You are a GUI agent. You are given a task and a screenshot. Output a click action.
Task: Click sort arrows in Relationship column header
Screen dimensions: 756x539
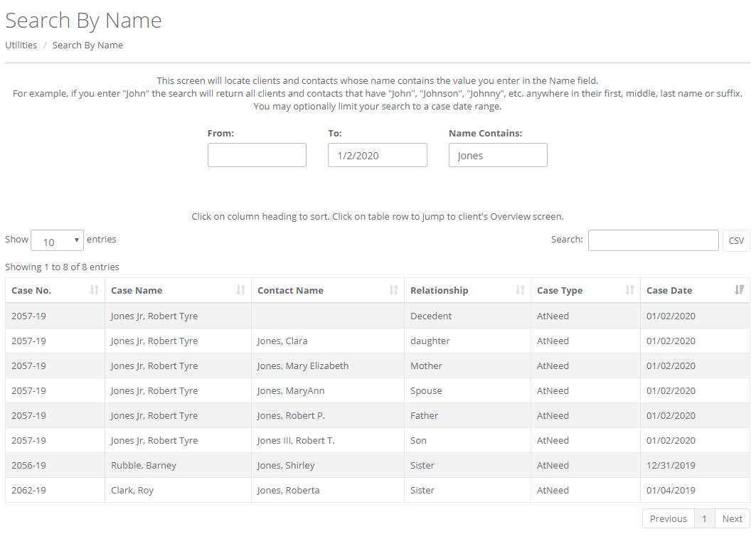(x=520, y=290)
